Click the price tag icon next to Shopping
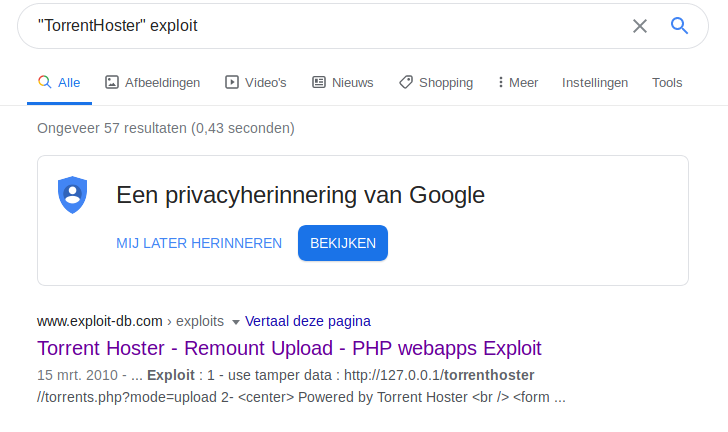Viewport: 728px width, 432px height. click(406, 82)
